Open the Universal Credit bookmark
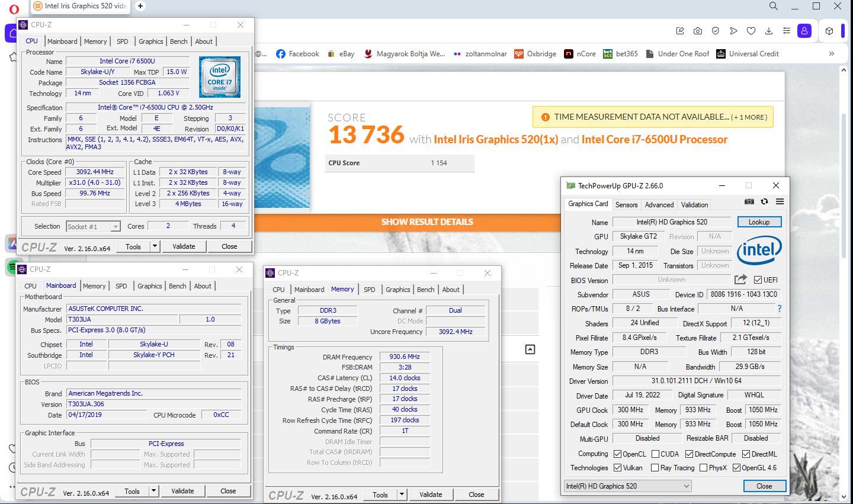Image resolution: width=853 pixels, height=504 pixels. pyautogui.click(x=748, y=53)
